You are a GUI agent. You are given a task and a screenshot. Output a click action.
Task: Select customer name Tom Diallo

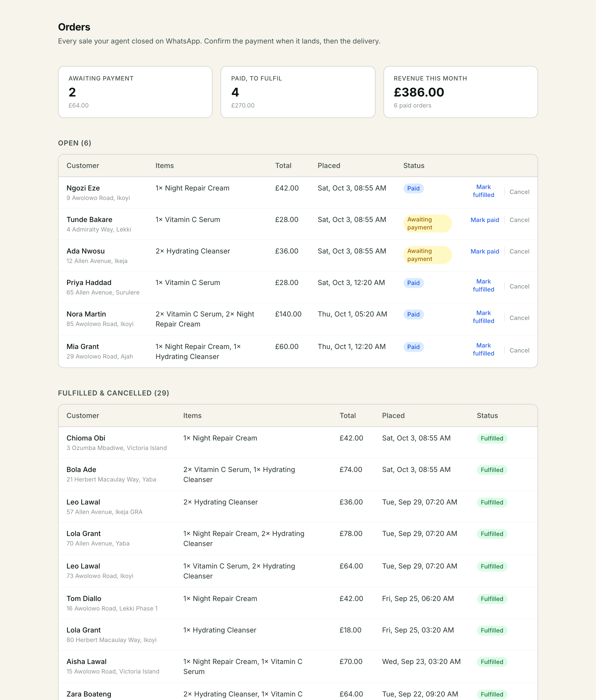[84, 599]
